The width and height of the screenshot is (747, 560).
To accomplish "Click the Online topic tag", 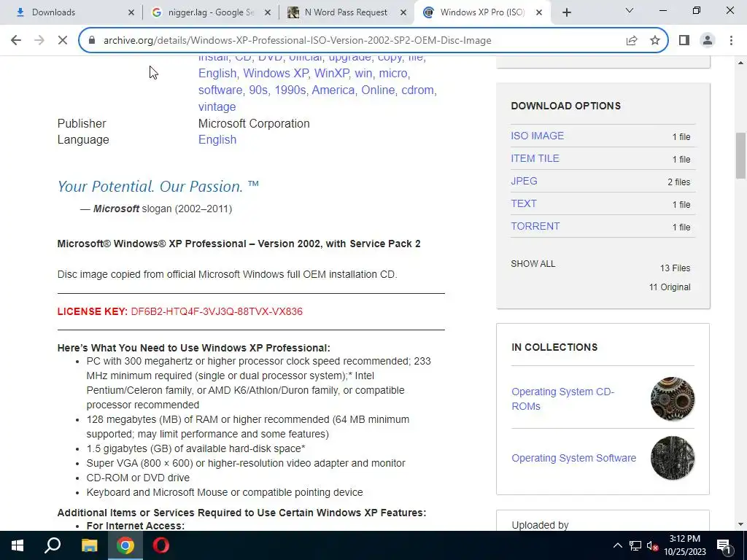I will (x=378, y=90).
